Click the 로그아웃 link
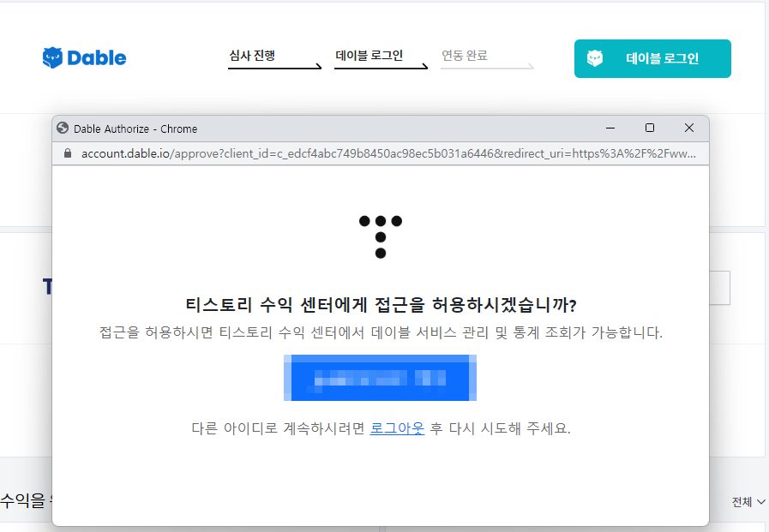Screen dimensions: 769x532 point(397,428)
